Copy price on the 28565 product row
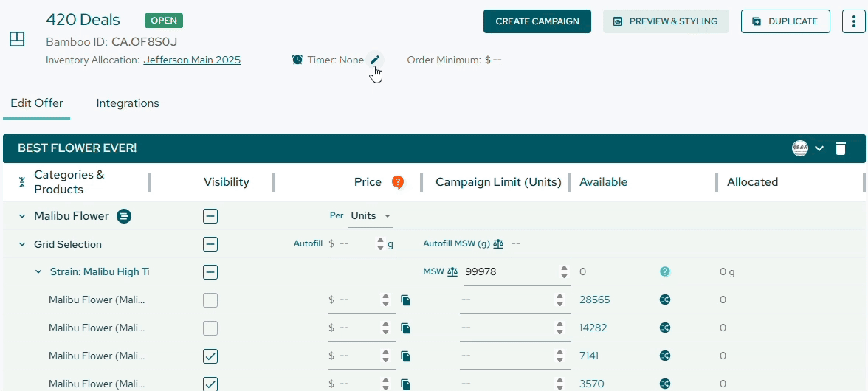 click(406, 300)
